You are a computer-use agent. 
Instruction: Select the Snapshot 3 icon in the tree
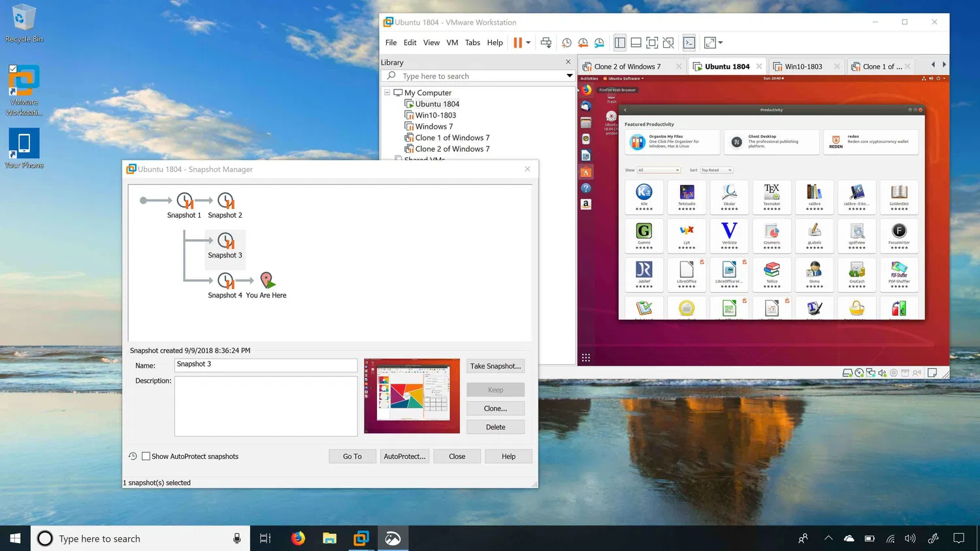pyautogui.click(x=226, y=241)
